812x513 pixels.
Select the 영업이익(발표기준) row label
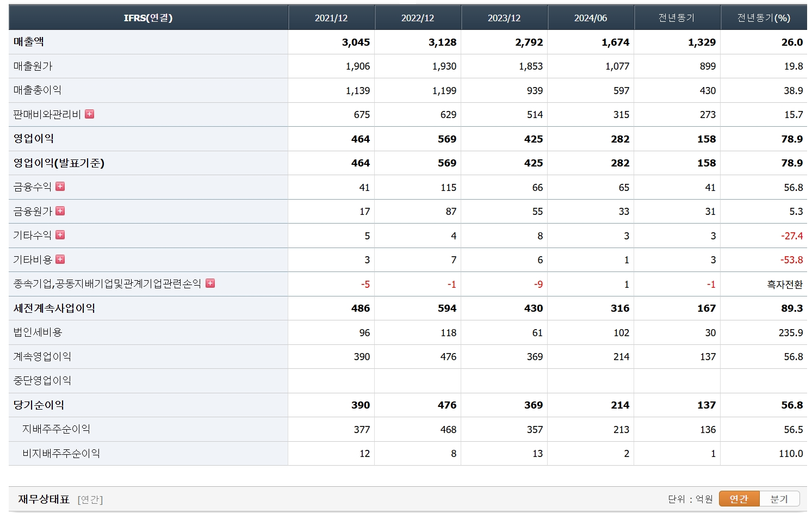[59, 163]
